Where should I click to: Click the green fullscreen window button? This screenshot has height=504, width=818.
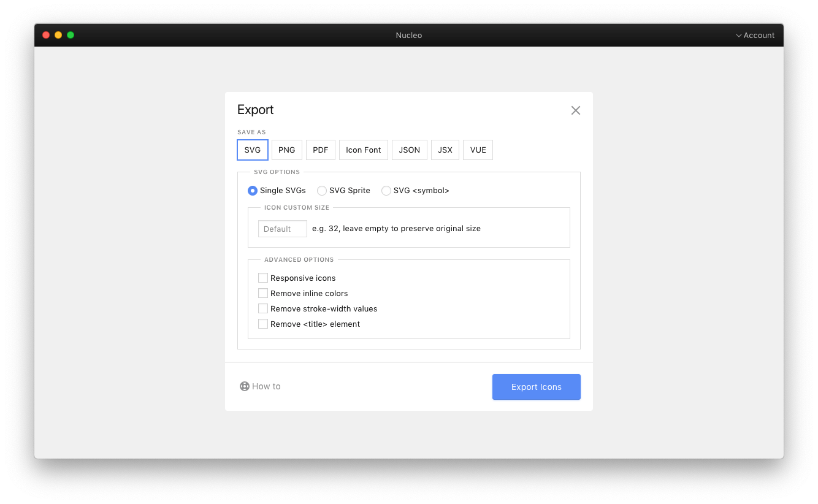point(71,35)
